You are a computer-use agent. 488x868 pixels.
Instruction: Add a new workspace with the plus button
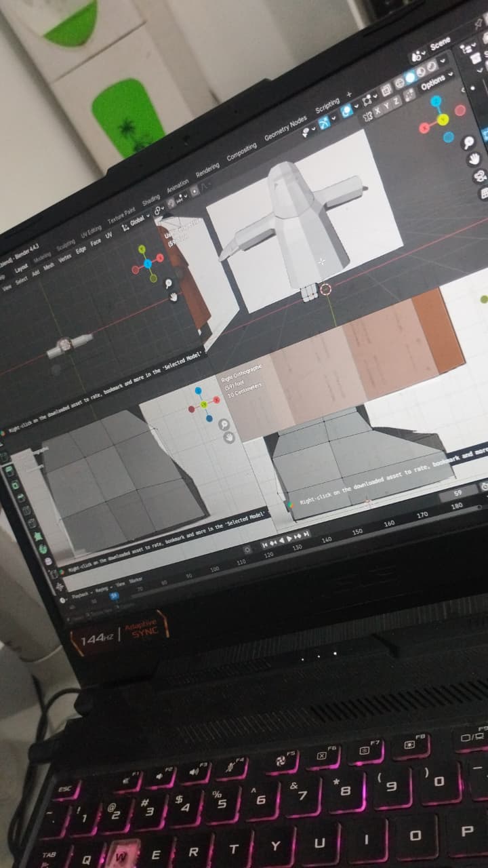(350, 95)
